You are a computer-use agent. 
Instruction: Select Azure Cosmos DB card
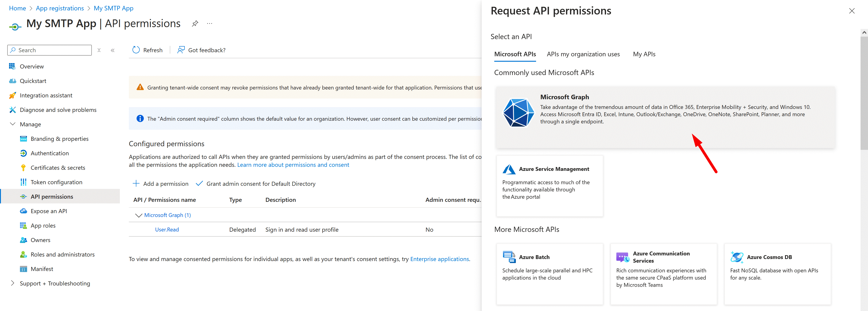(x=777, y=274)
